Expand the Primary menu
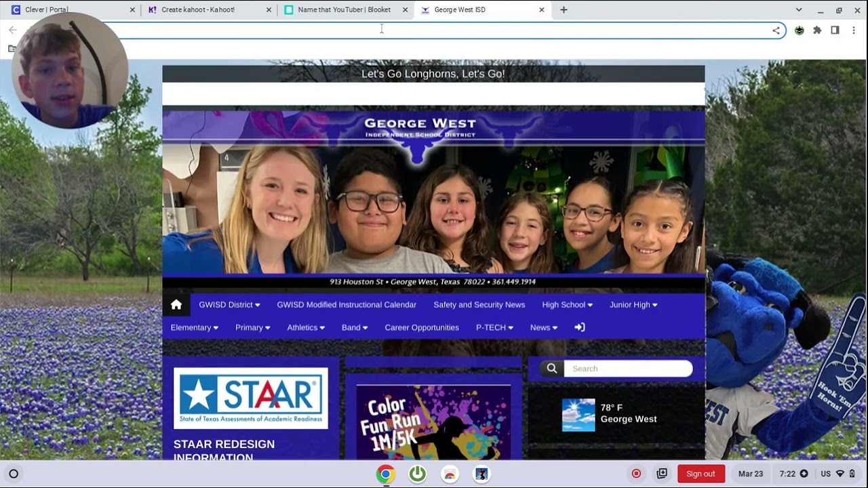Image resolution: width=868 pixels, height=488 pixels. (x=253, y=327)
